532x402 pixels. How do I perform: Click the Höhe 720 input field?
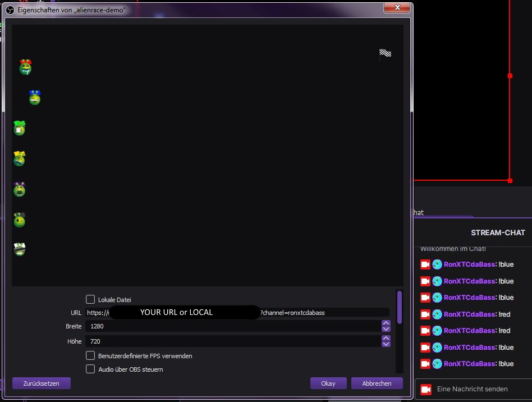pyautogui.click(x=233, y=341)
